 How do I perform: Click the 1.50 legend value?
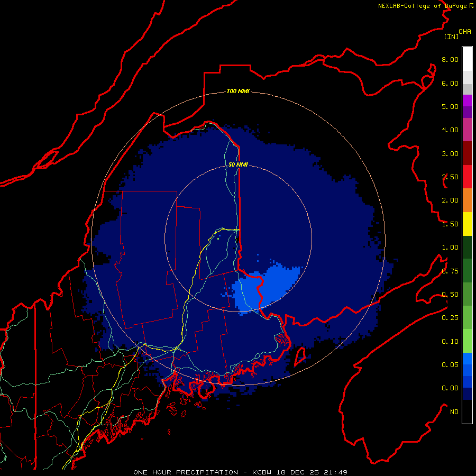450,224
